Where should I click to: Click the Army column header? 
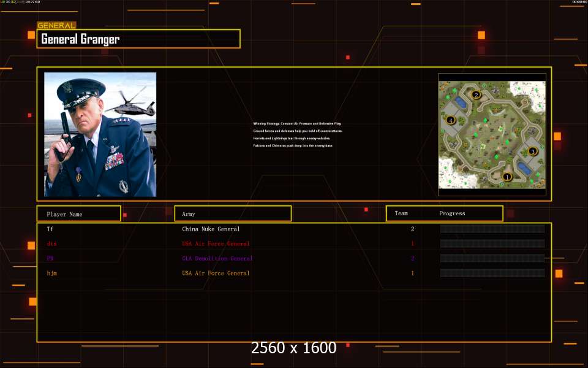coord(233,214)
